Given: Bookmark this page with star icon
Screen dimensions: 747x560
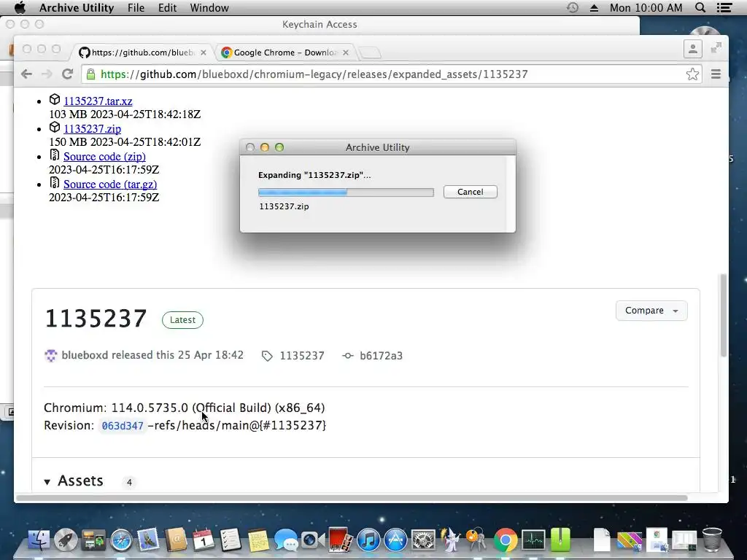Looking at the screenshot, I should tap(692, 74).
